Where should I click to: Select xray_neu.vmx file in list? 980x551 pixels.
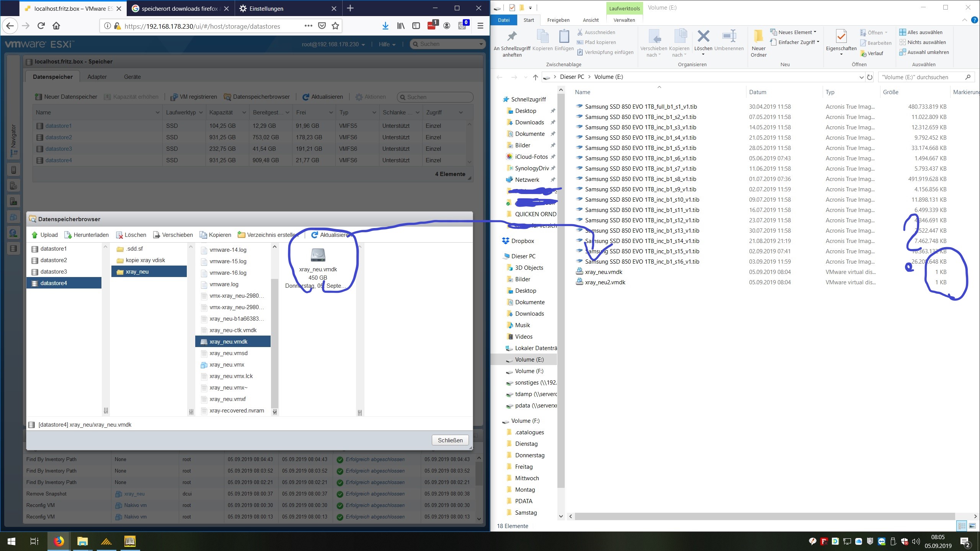[227, 365]
